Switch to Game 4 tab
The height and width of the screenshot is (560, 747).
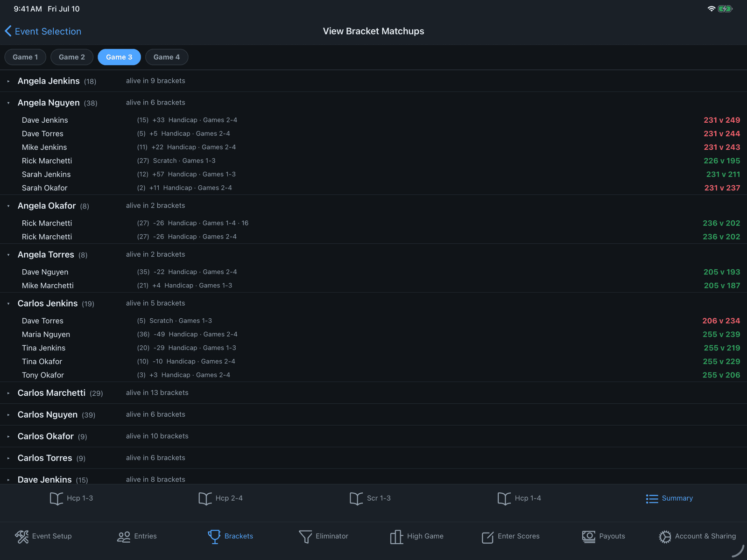point(167,57)
